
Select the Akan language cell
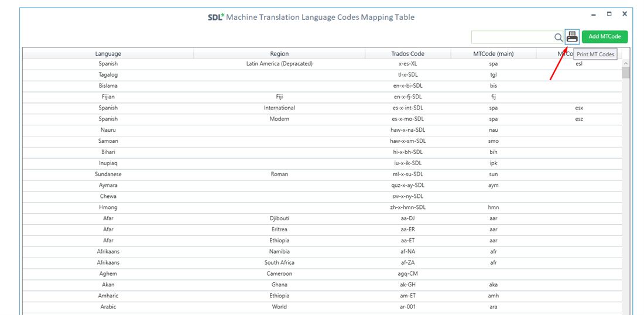coord(108,285)
